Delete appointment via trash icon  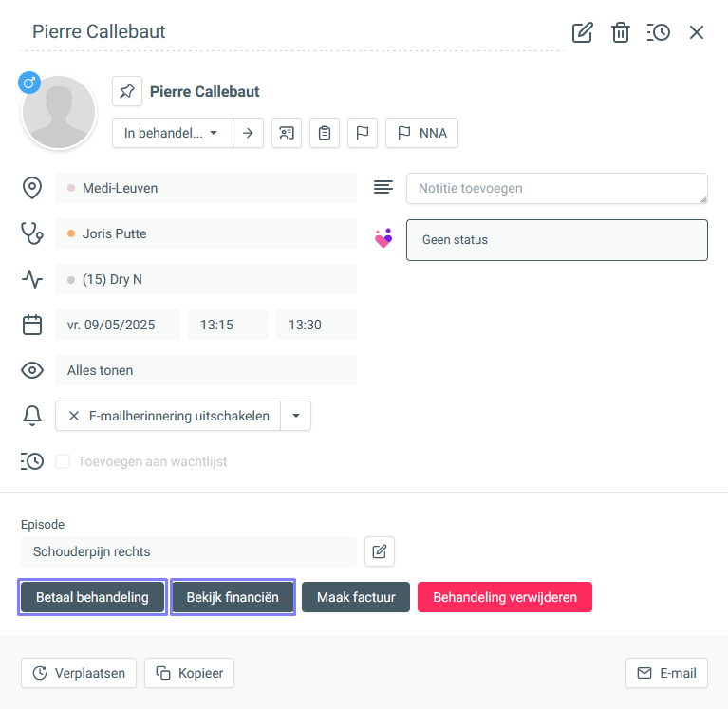[x=621, y=32]
